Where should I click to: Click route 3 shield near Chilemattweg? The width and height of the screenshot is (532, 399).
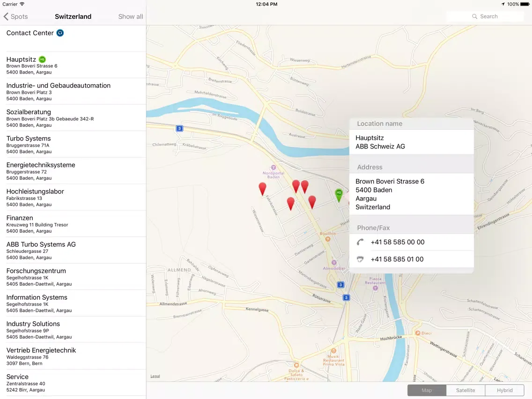pyautogui.click(x=179, y=128)
